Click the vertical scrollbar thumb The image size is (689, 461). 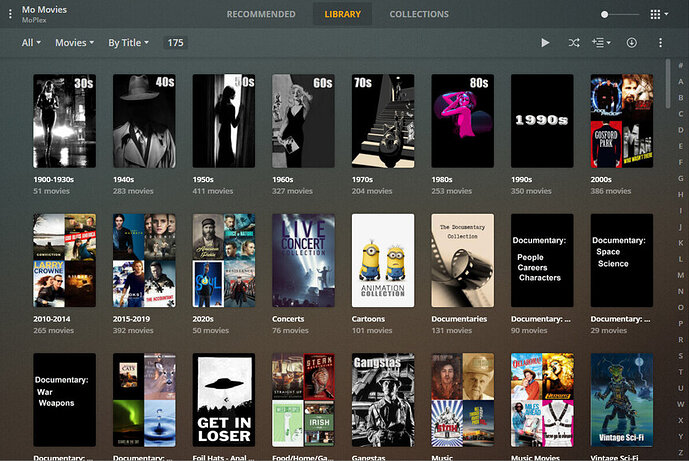click(668, 83)
